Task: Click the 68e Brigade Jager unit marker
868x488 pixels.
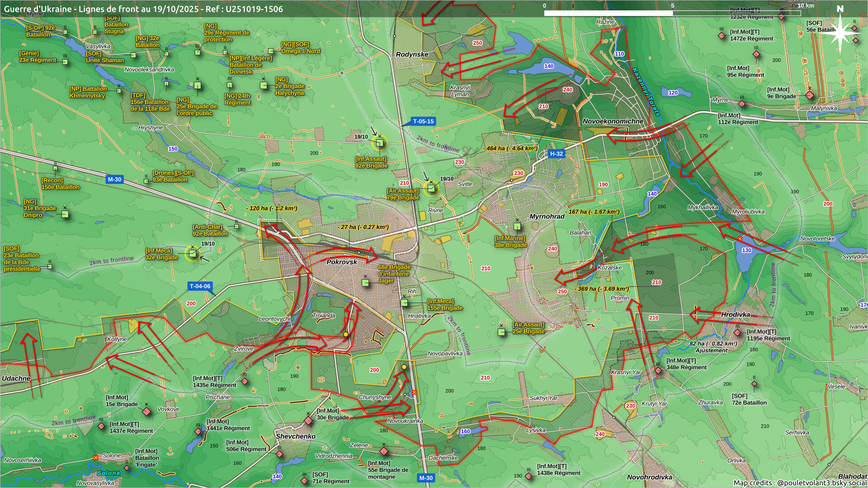Action: coord(365,283)
